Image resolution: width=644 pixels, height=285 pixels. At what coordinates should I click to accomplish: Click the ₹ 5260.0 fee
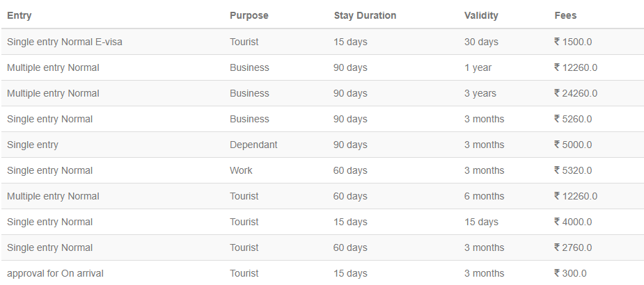572,119
